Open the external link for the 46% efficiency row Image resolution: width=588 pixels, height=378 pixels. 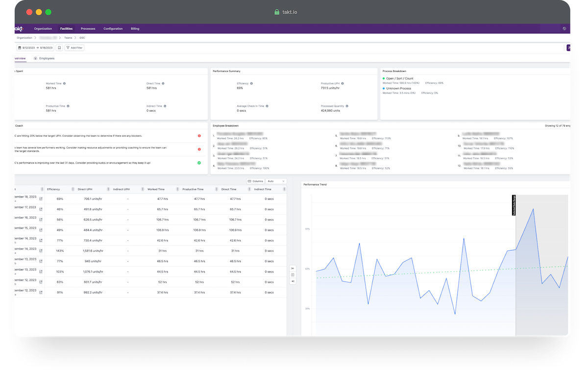tap(41, 209)
